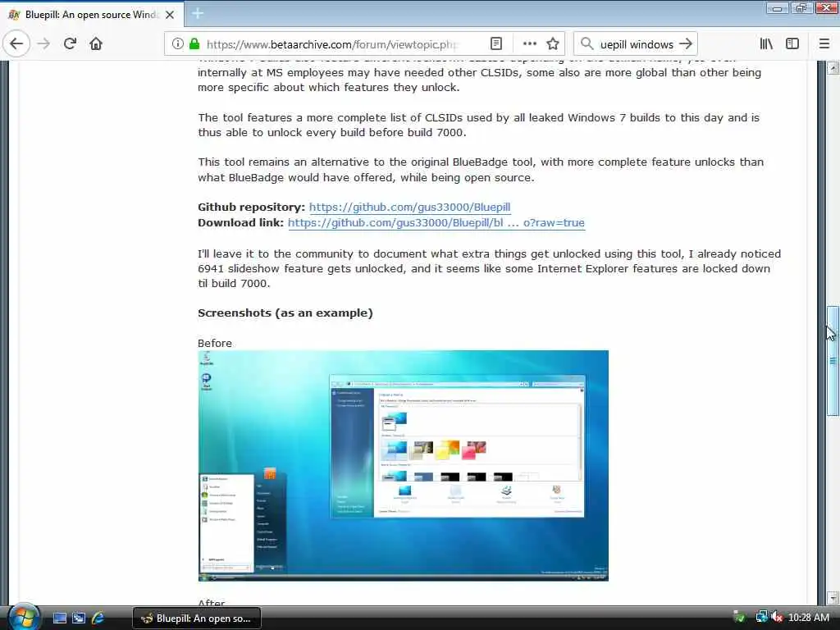Click the green safely-remove tray icon
The width and height of the screenshot is (840, 630).
[x=739, y=617]
